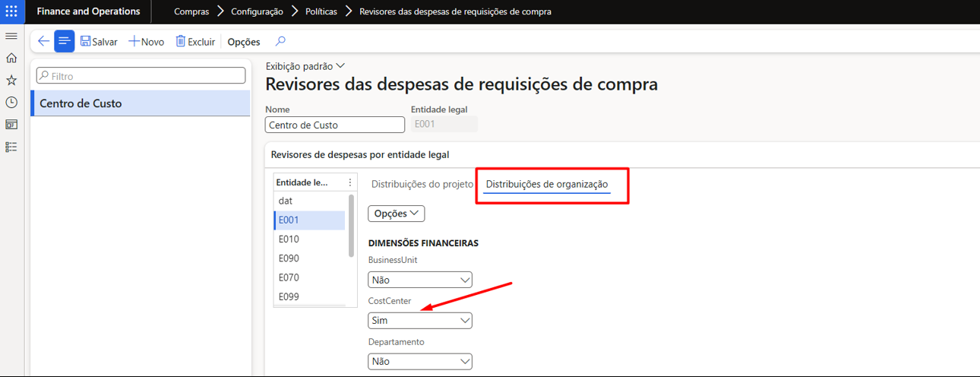Open Favorites star icon in sidebar
This screenshot has height=377, width=980.
[11, 80]
